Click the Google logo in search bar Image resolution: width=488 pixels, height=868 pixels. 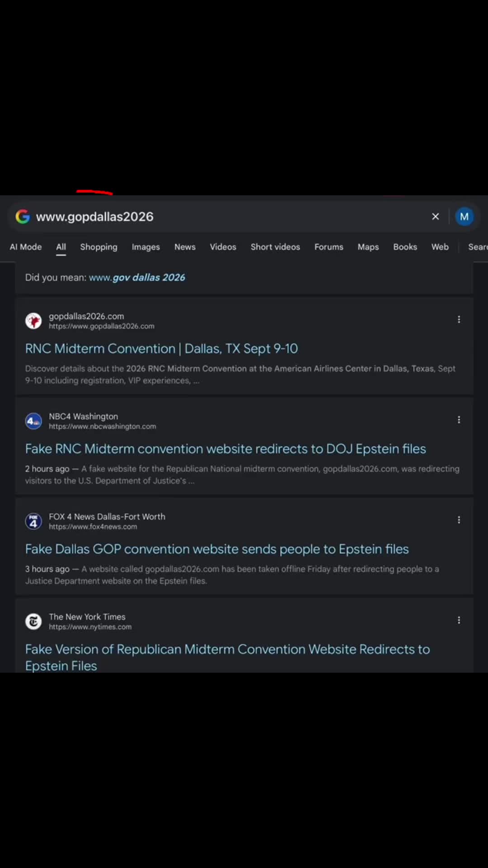[x=23, y=217]
